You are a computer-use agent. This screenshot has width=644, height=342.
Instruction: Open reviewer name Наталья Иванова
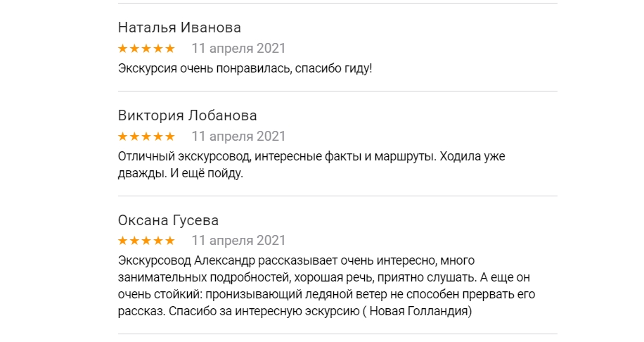click(x=179, y=28)
